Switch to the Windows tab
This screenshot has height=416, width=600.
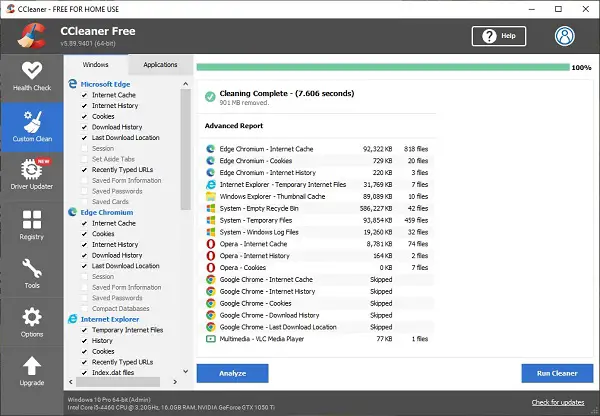(95, 65)
